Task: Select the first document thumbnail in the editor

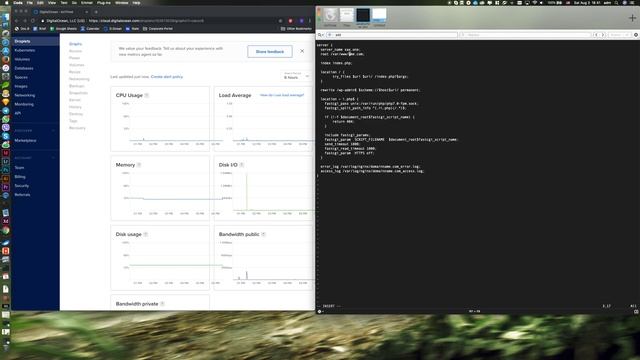Action: click(x=330, y=16)
